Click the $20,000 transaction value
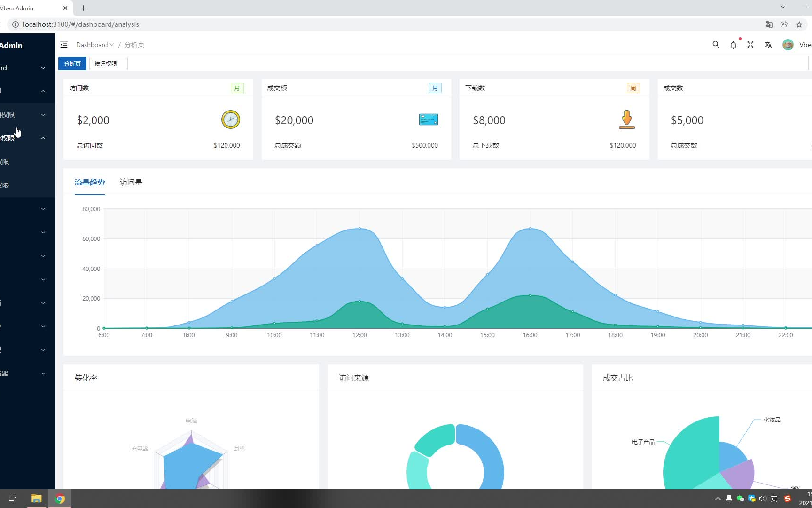Screen dimensions: 812x508 pos(294,120)
